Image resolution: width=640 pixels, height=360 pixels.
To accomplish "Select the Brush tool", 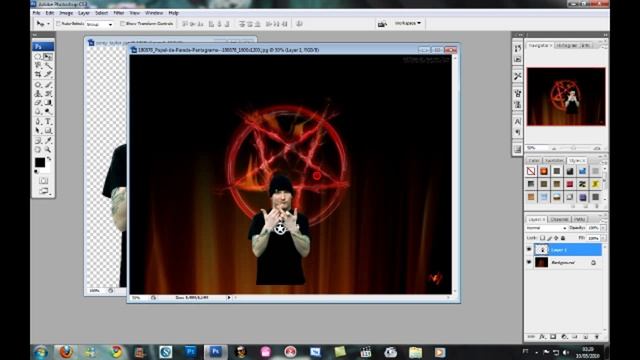I will [48, 84].
